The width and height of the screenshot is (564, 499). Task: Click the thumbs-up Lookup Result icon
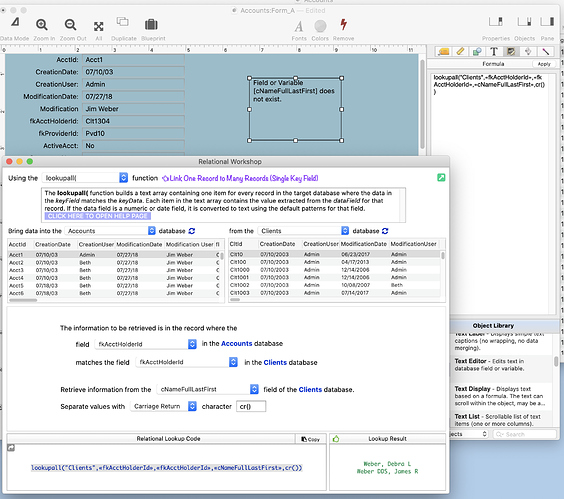[x=336, y=439]
